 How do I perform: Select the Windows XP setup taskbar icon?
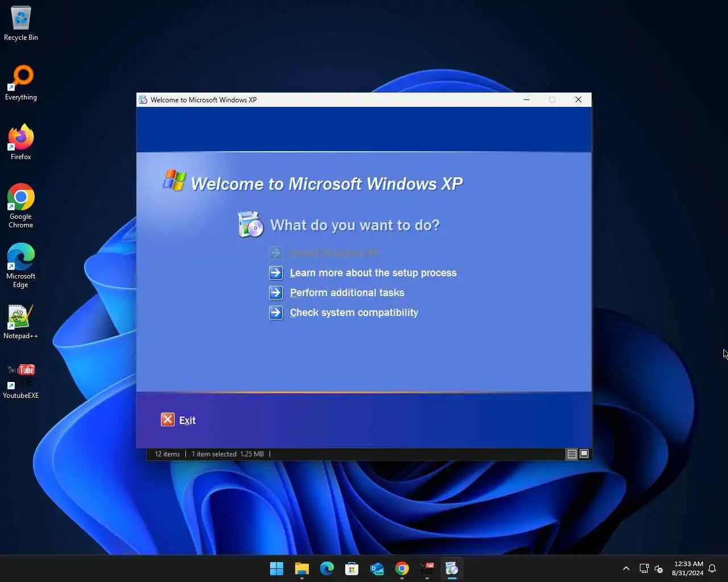(452, 568)
